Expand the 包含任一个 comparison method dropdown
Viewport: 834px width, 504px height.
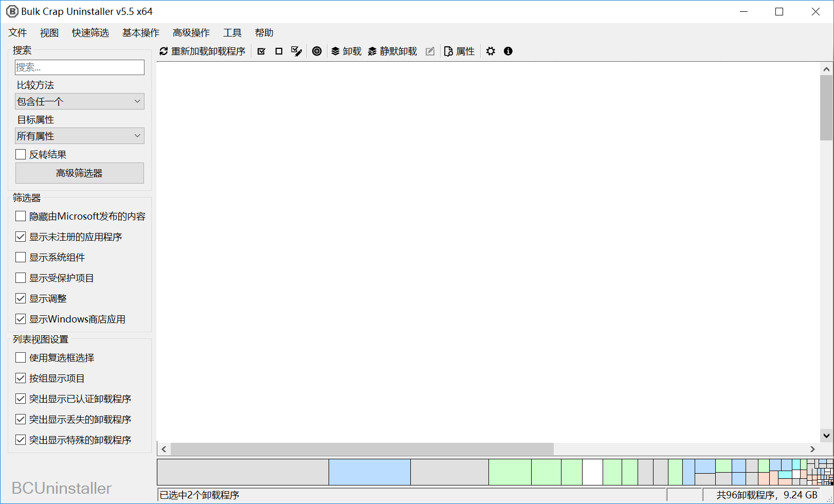pos(80,101)
